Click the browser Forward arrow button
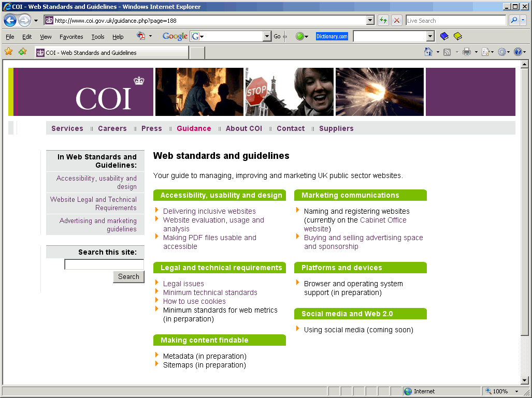The width and height of the screenshot is (532, 398). pos(24,20)
